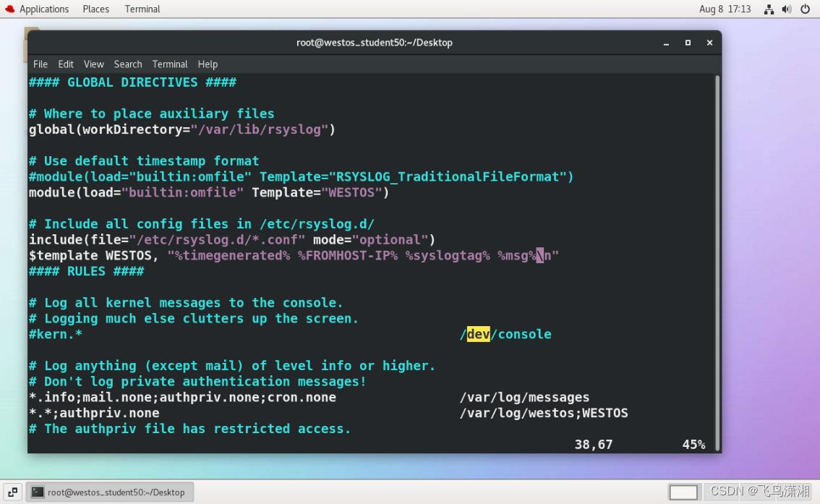The image size is (820, 504).
Task: Minimize the terminal window
Action: coord(666,43)
